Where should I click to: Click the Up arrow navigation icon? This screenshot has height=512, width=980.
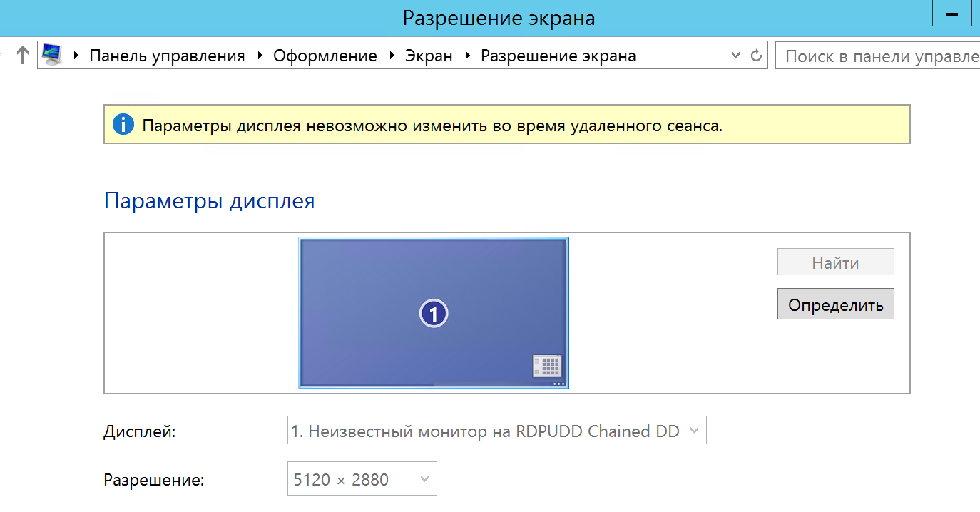(22, 56)
